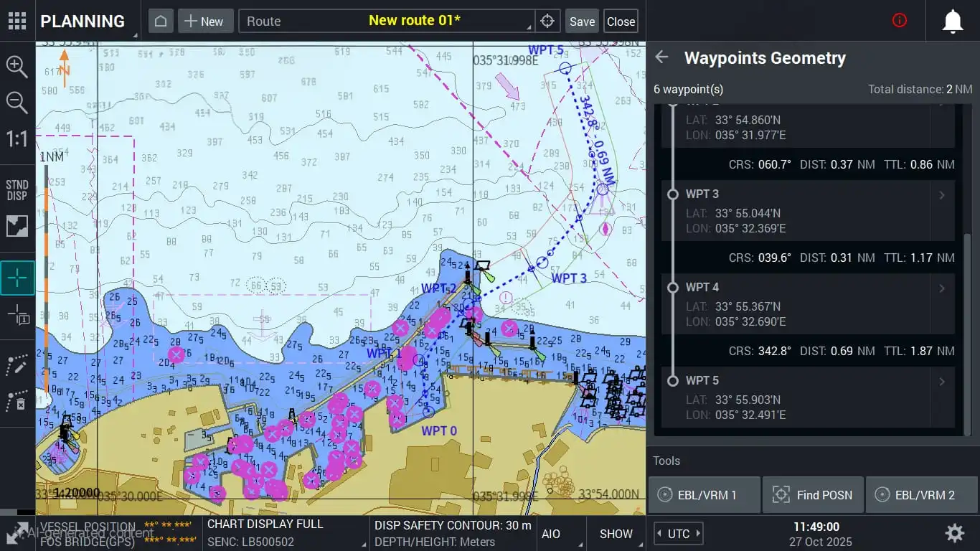Toggle the cursor crosshair tool
980x551 pixels.
point(17,278)
